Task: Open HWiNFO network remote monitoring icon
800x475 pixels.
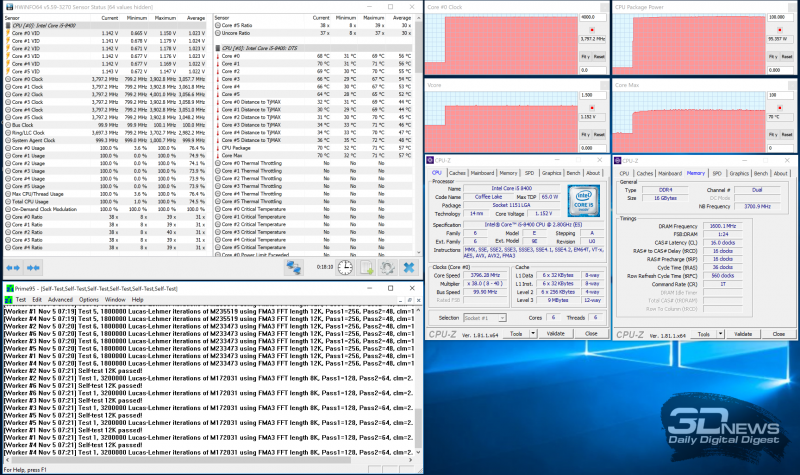Action: [x=294, y=267]
